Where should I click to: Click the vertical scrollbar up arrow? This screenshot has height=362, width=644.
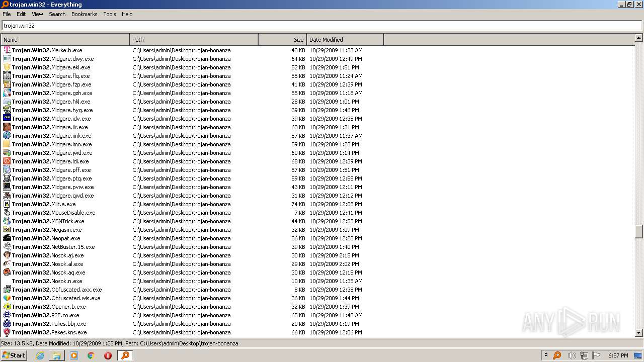click(639, 38)
